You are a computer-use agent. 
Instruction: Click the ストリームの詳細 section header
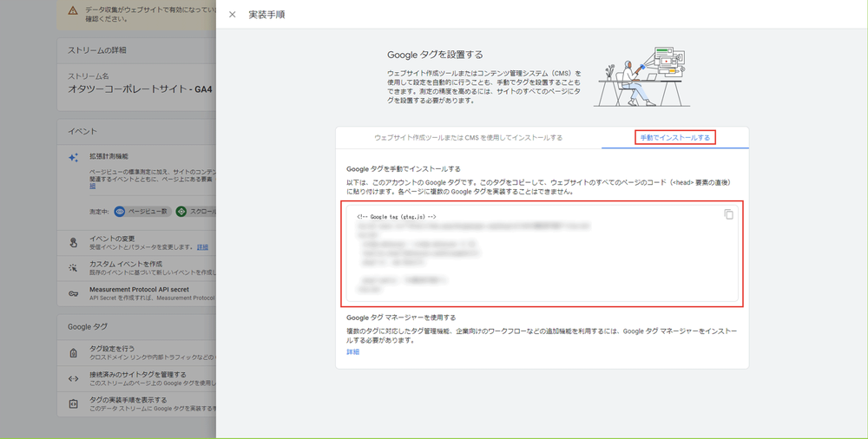97,50
